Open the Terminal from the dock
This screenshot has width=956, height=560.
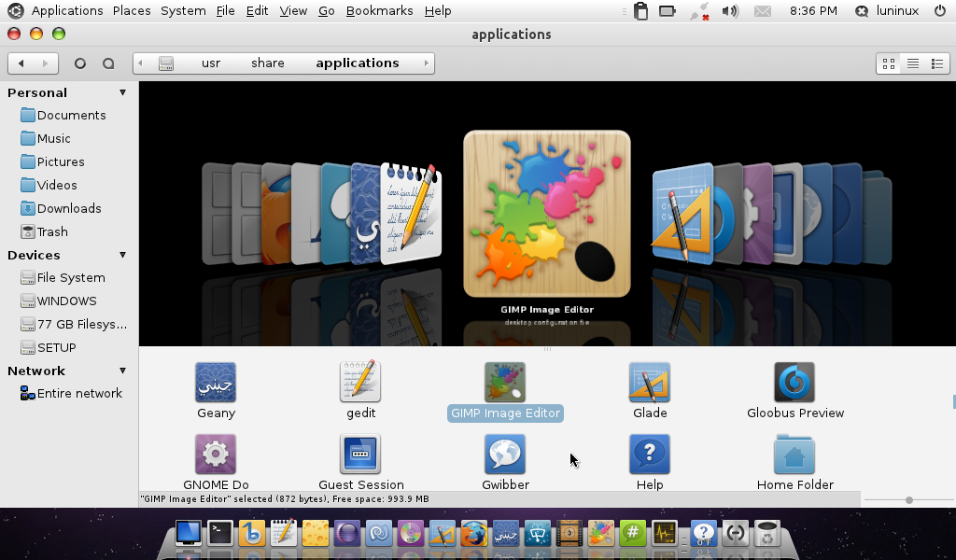pyautogui.click(x=220, y=533)
